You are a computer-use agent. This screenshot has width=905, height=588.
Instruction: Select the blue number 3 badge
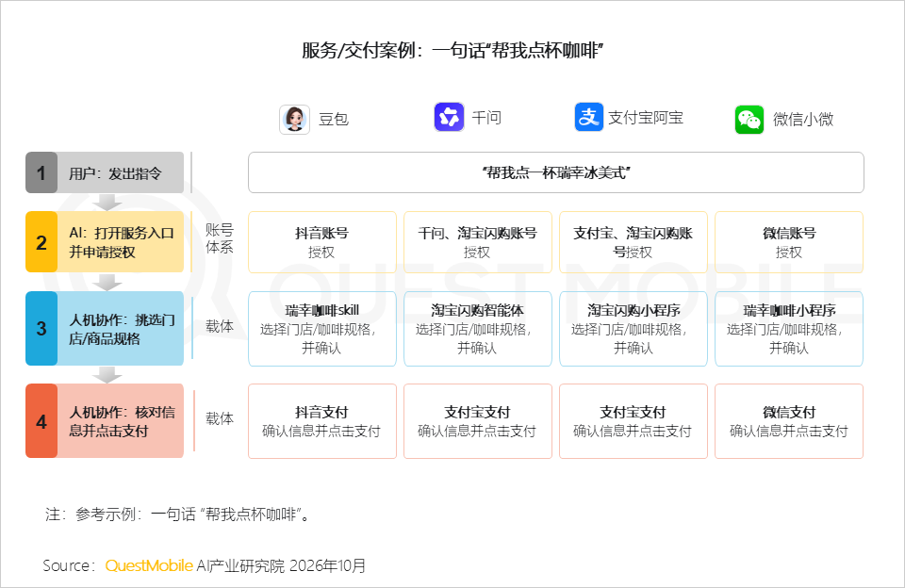coord(41,328)
